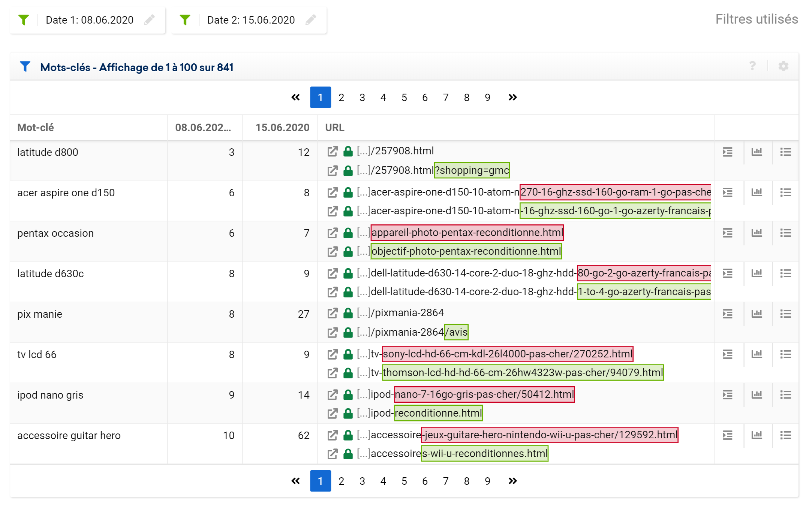Open external link for tv-sony-lcd URL
812x508 pixels.
(x=332, y=354)
